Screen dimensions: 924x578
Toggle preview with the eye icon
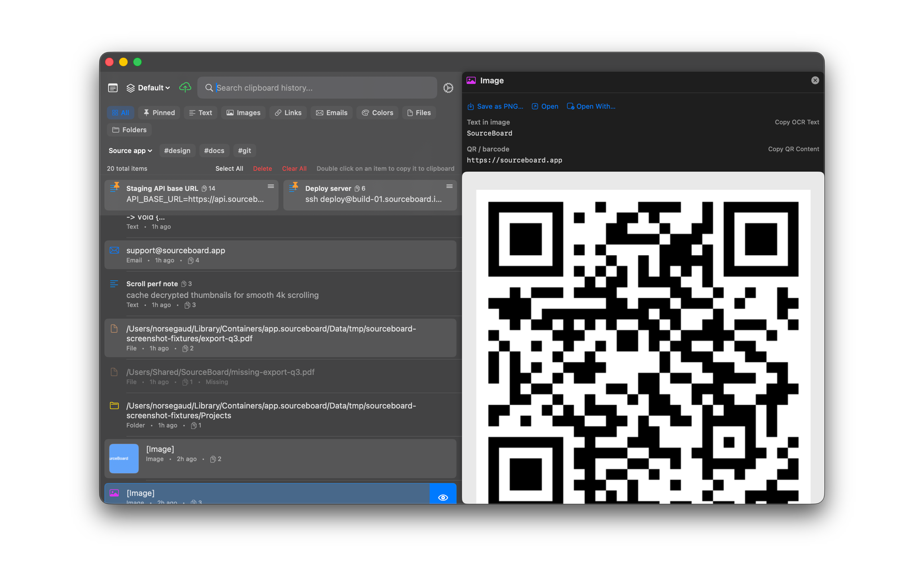[443, 497]
